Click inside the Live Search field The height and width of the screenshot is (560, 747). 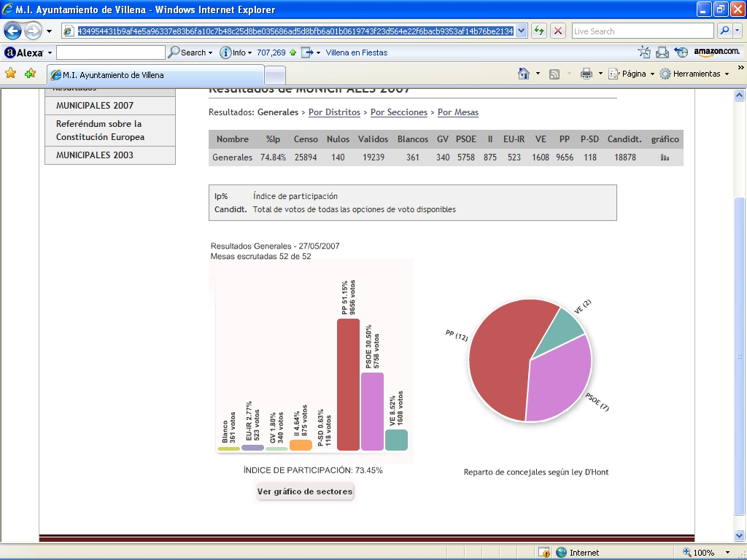(642, 31)
